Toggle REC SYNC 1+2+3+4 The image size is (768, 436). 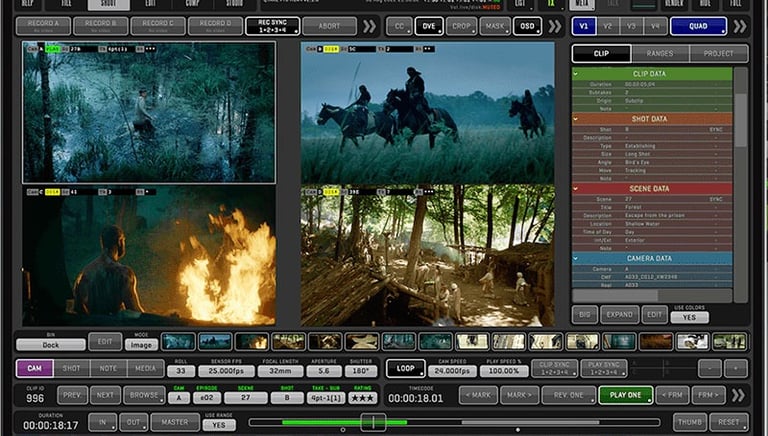(x=272, y=26)
